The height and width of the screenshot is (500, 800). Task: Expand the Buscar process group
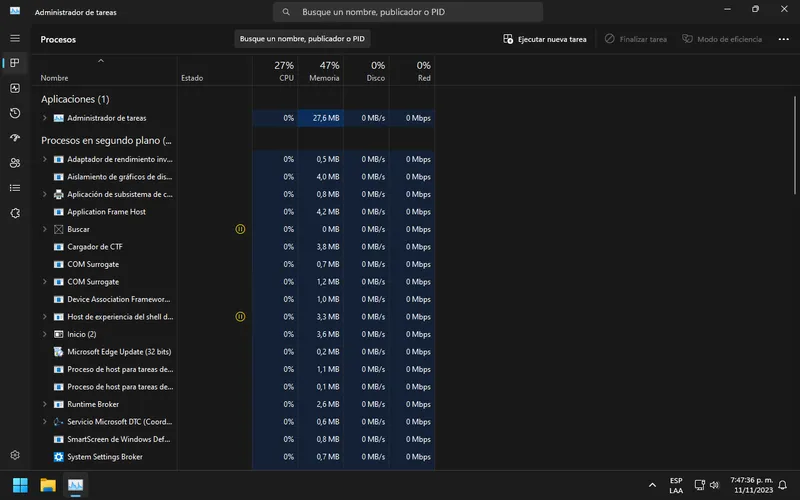point(45,229)
